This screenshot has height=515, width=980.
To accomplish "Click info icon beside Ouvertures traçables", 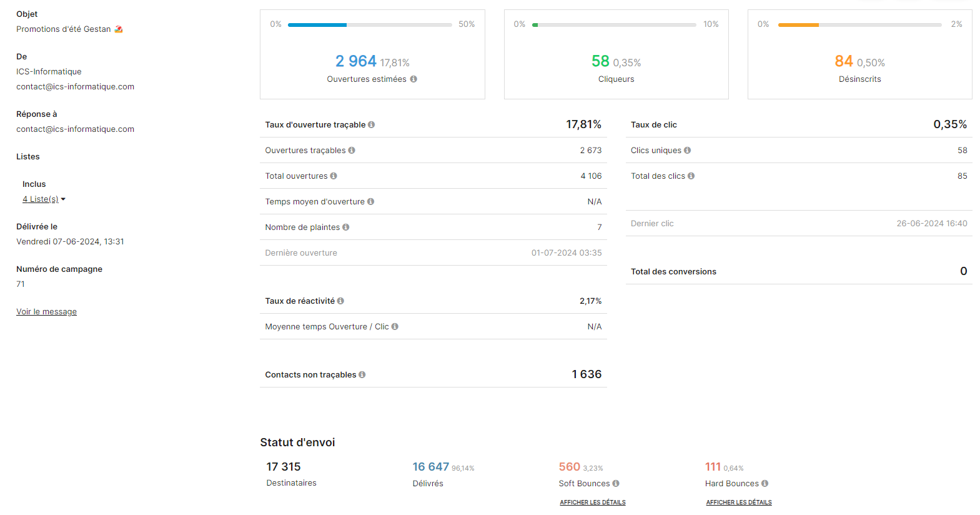I will coord(352,151).
